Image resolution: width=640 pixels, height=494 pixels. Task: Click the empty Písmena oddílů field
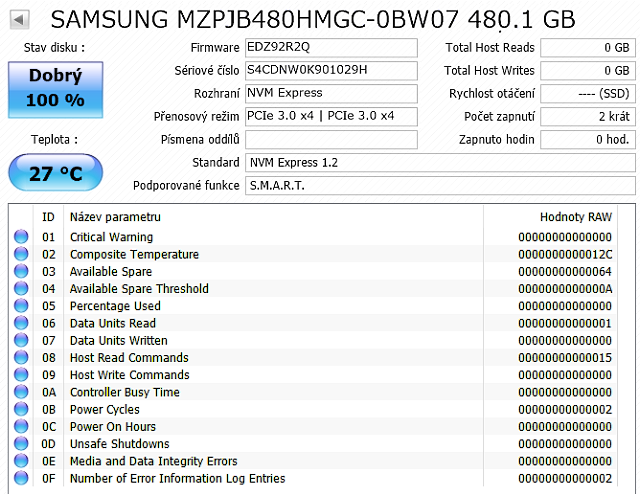[331, 140]
